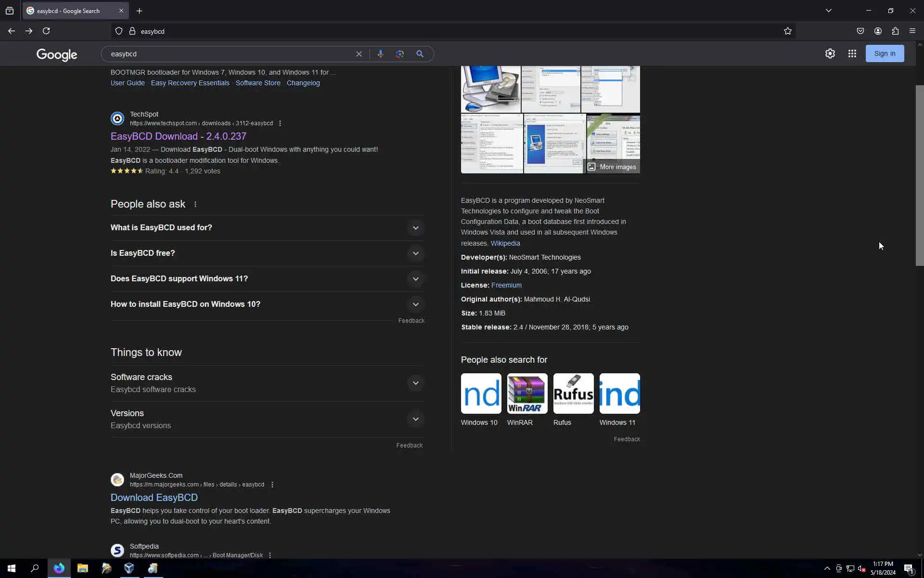Open Google quick settings gear
The width and height of the screenshot is (924, 578).
(830, 53)
